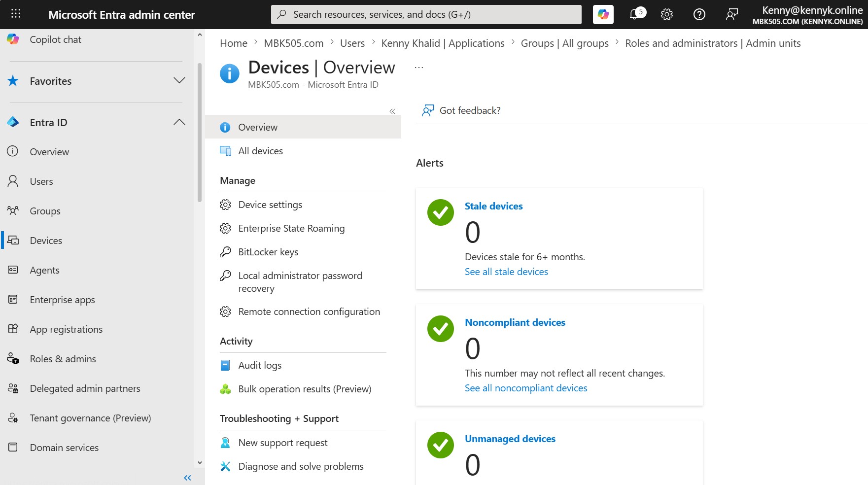Image resolution: width=868 pixels, height=485 pixels.
Task: Open portal settings gear
Action: click(667, 14)
